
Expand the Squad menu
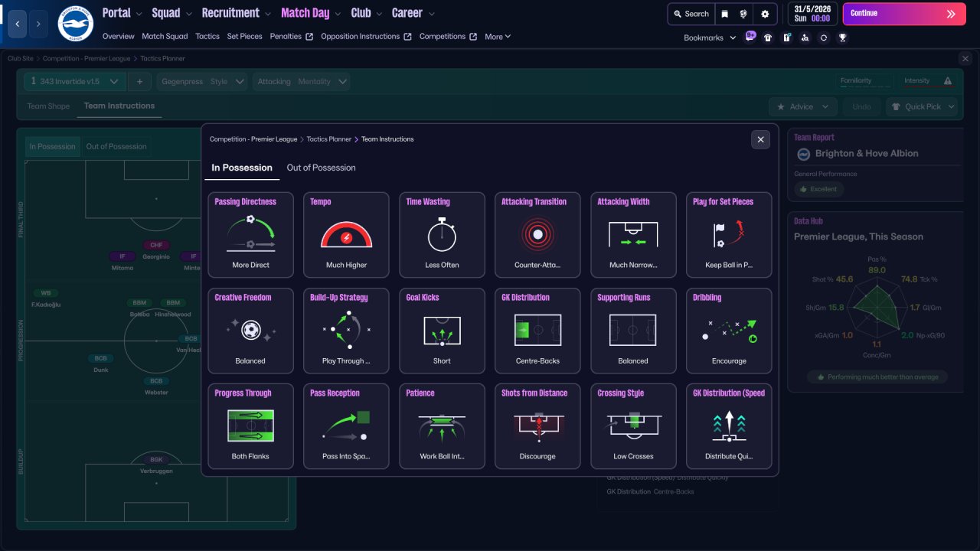click(x=171, y=13)
